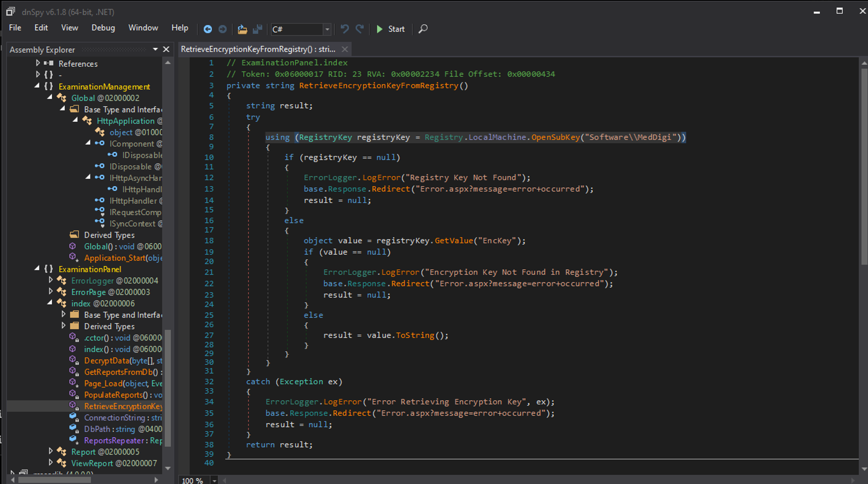Click the OpenSubKey method link in code

pyautogui.click(x=555, y=137)
